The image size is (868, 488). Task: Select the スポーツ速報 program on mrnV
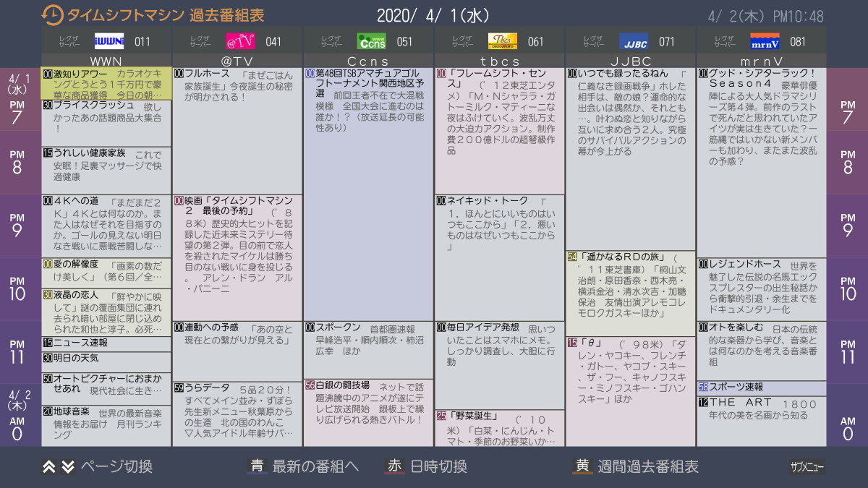point(762,388)
